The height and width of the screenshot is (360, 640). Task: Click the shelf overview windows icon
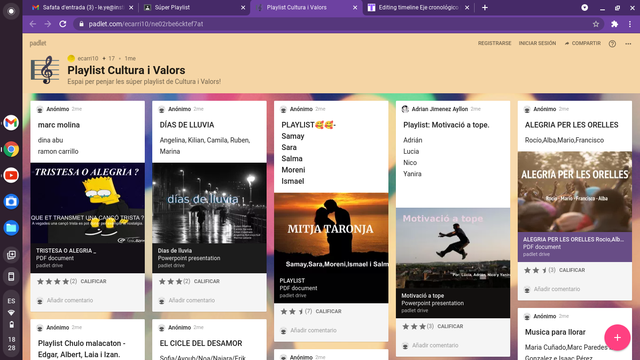click(x=11, y=255)
